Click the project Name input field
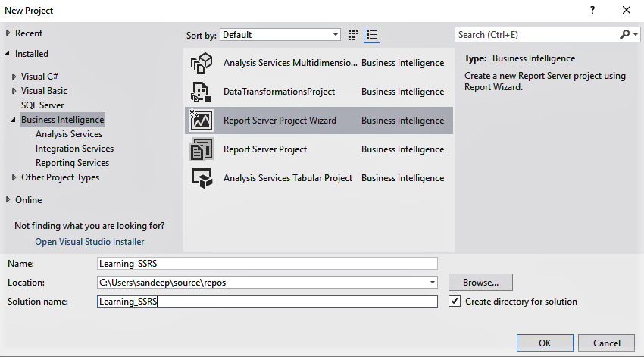This screenshot has height=357, width=644. pyautogui.click(x=267, y=263)
